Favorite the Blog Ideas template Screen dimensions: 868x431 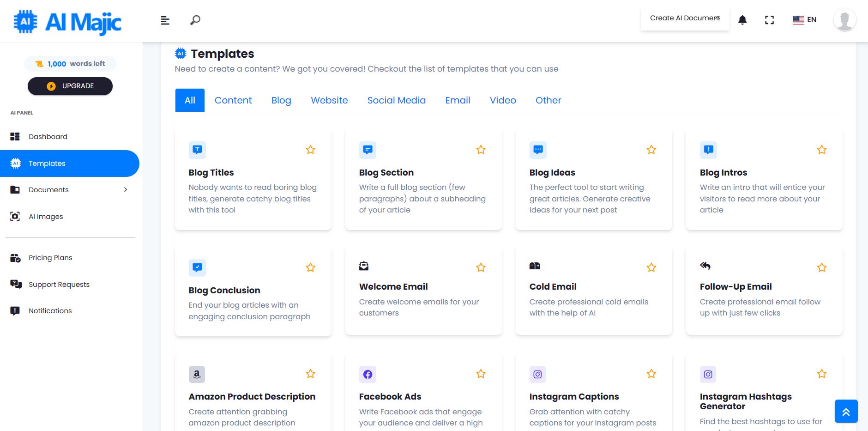(x=651, y=149)
